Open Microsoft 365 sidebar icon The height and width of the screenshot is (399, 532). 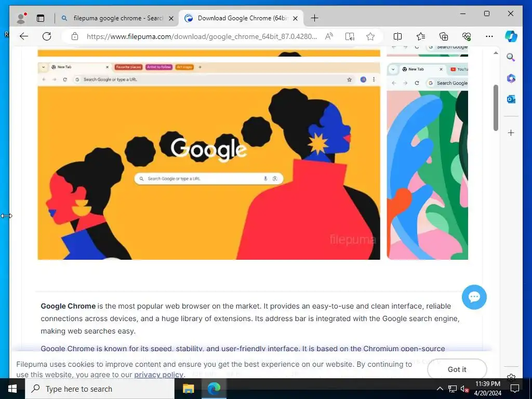click(511, 78)
